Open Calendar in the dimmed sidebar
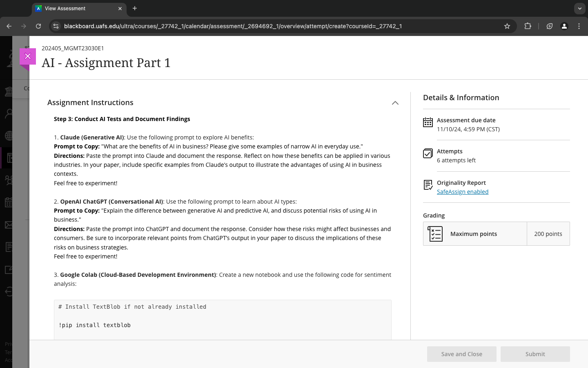The image size is (588, 368). tap(8, 202)
